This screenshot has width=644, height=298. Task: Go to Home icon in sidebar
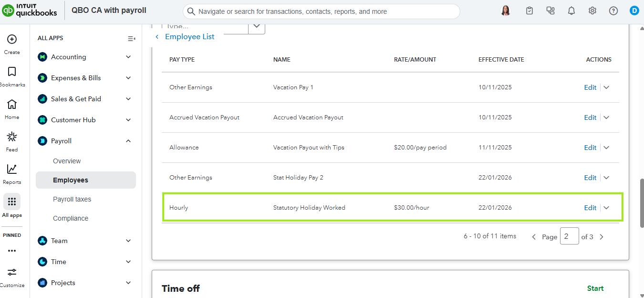coord(12,105)
